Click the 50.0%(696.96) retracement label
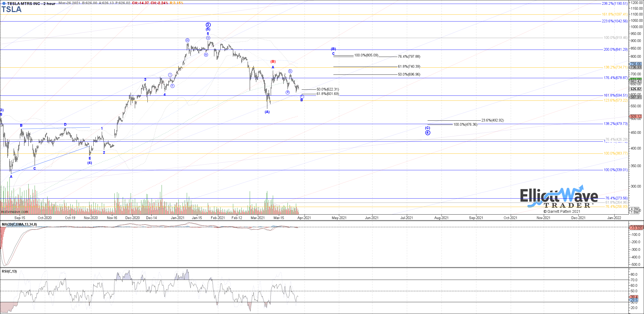Viewport: 644px width, 314px height. [x=409, y=74]
